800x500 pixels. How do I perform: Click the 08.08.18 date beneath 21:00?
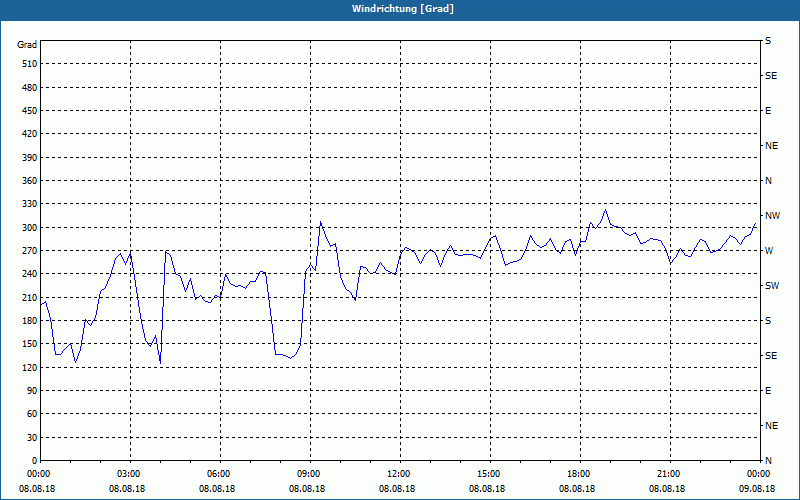[667, 489]
